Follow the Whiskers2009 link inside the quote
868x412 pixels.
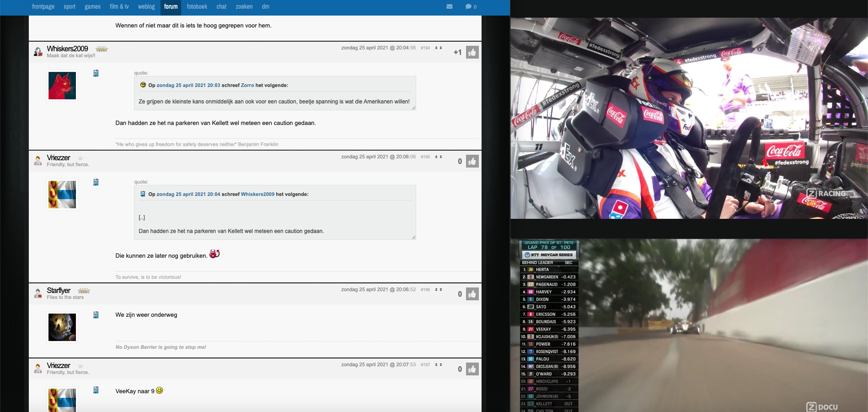[x=258, y=194]
